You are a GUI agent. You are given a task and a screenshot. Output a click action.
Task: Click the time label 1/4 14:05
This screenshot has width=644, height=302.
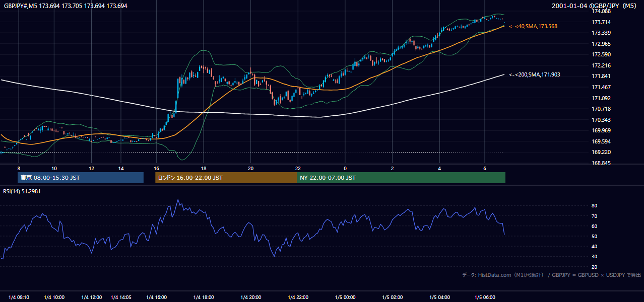121,297
